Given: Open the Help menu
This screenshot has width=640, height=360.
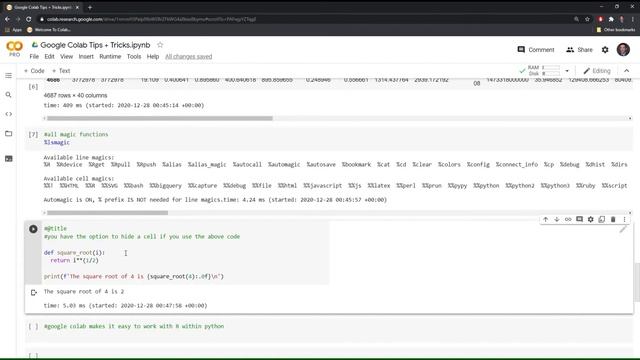Looking at the screenshot, I should tap(153, 57).
